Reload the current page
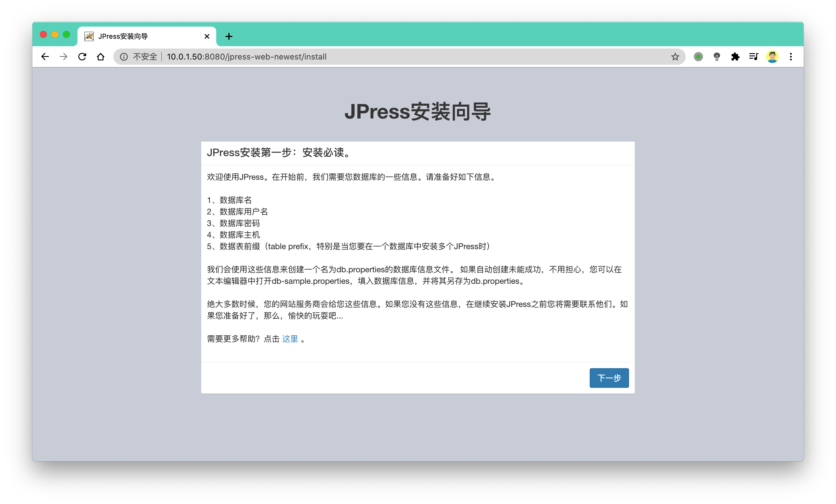 (82, 57)
